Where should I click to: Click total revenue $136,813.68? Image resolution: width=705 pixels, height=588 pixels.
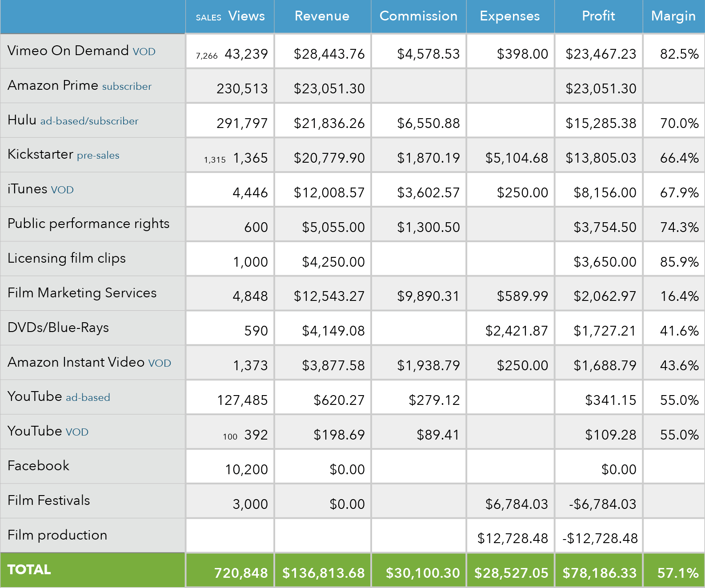(323, 571)
